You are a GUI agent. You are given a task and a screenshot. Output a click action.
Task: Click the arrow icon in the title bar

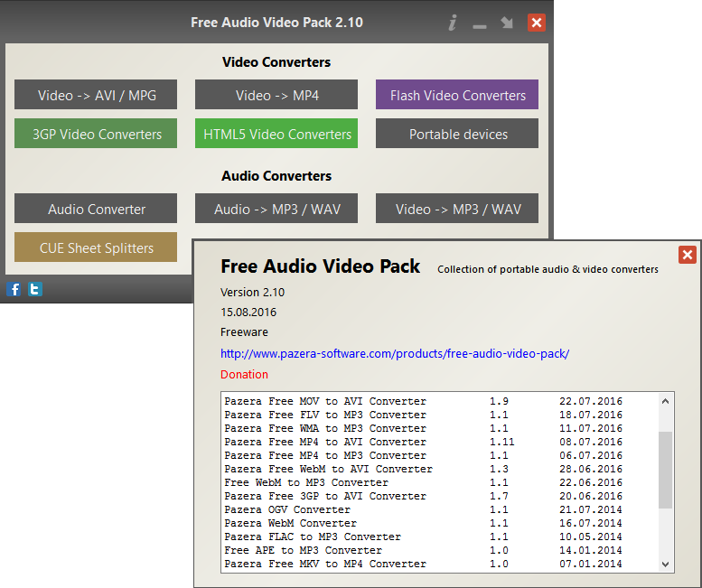click(x=507, y=23)
